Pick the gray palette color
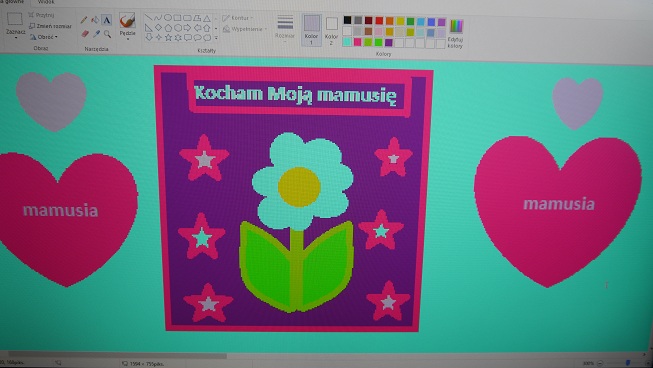Screen dimensions: 653x368 [358, 20]
